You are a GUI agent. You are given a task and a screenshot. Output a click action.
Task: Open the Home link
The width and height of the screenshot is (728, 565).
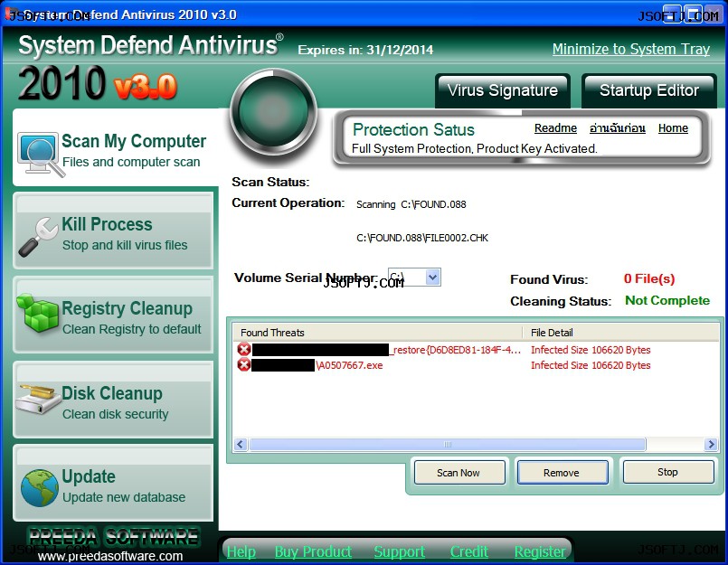click(673, 128)
